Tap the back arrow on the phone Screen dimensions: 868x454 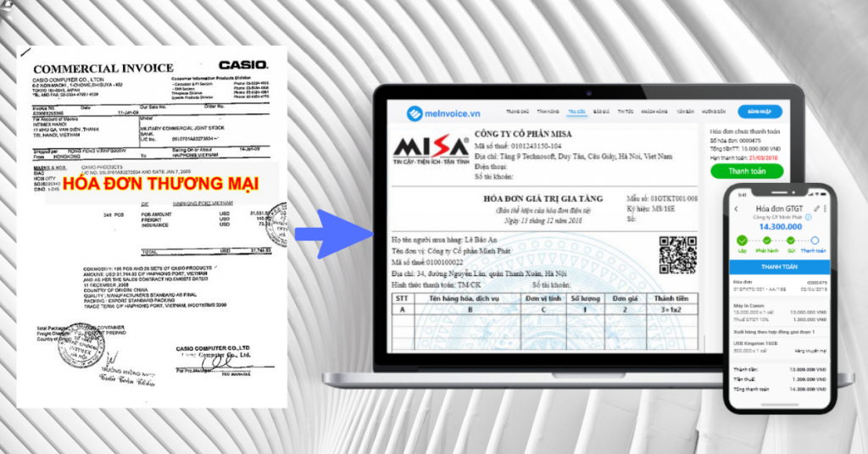[737, 208]
